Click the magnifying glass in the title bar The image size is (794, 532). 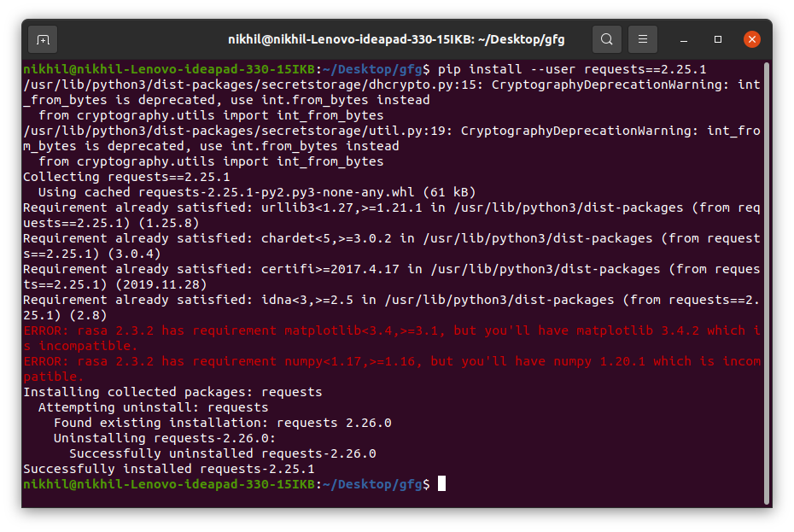(x=606, y=39)
